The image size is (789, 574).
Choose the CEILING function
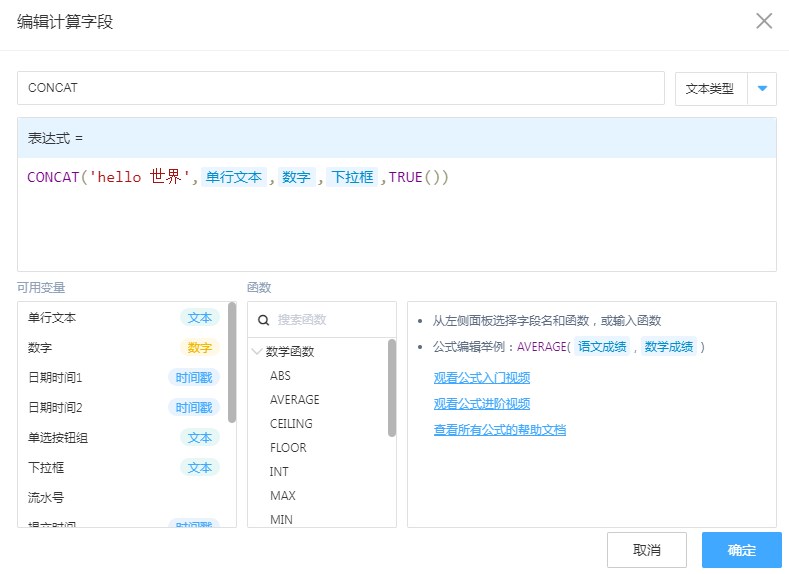click(291, 424)
